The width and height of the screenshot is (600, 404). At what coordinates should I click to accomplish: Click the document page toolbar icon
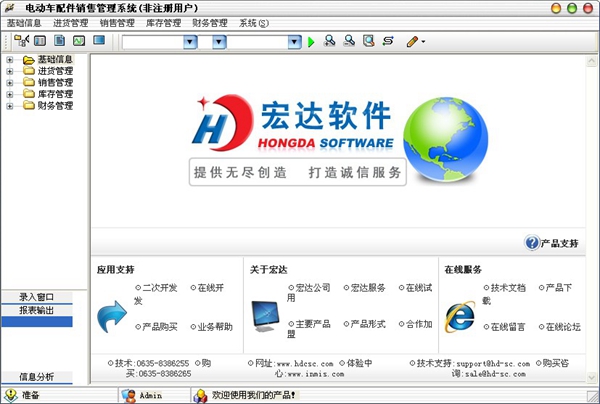click(x=59, y=41)
